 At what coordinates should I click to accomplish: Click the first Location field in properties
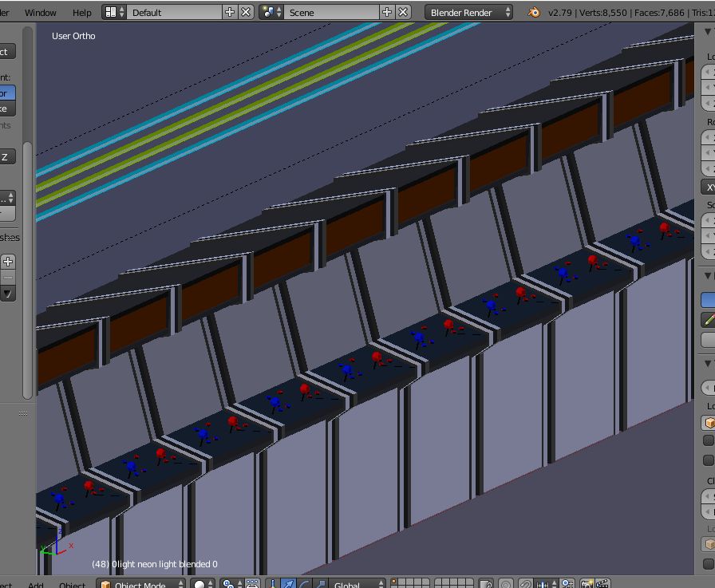click(708, 72)
